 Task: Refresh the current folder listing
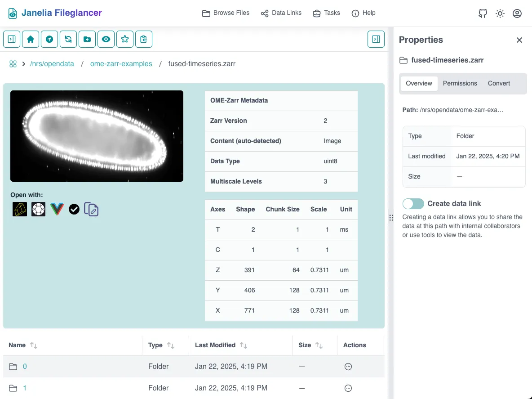(x=68, y=39)
